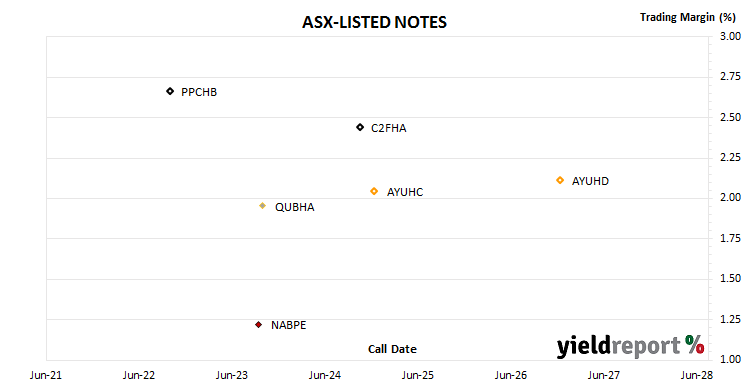
Task: Click the PPCHB diamond data marker
Action: click(170, 91)
